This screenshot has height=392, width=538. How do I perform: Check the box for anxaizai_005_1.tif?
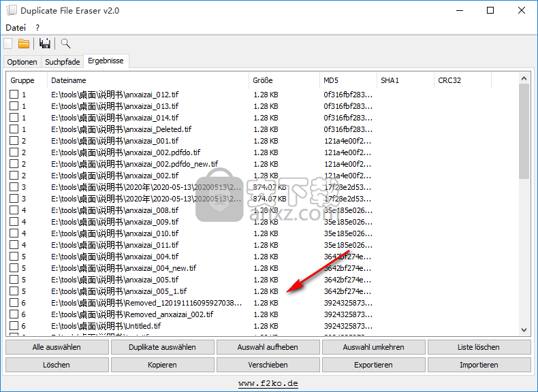coord(14,291)
